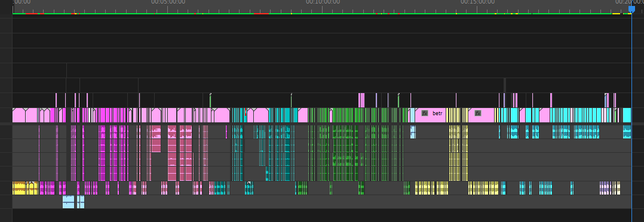Select the pink clip labeled betr

tap(430, 115)
